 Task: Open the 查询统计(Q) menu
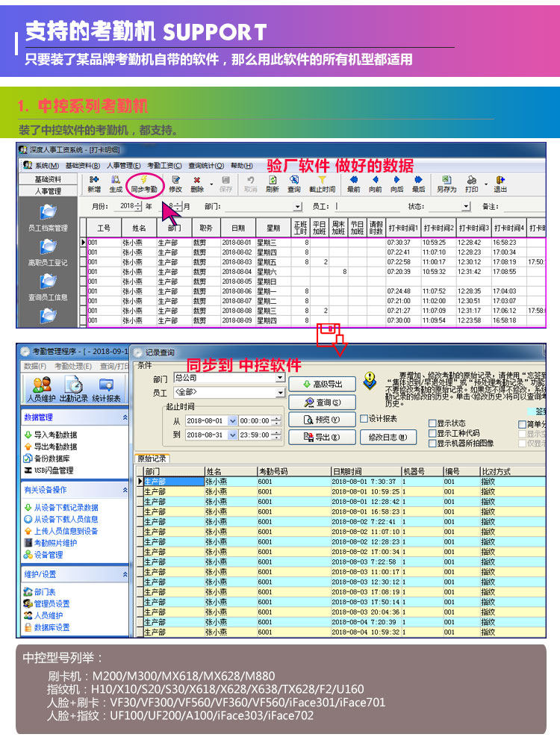pyautogui.click(x=206, y=165)
